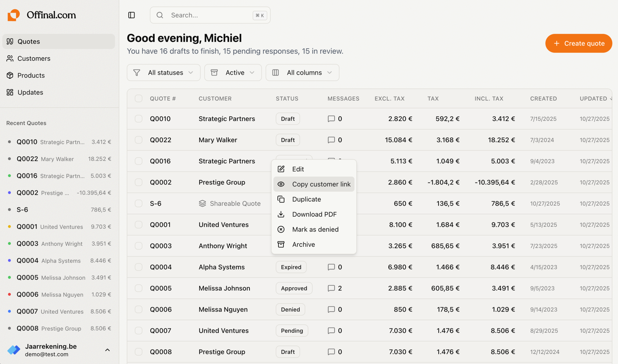618x364 pixels.
Task: Click the search magnifier icon
Action: (160, 15)
